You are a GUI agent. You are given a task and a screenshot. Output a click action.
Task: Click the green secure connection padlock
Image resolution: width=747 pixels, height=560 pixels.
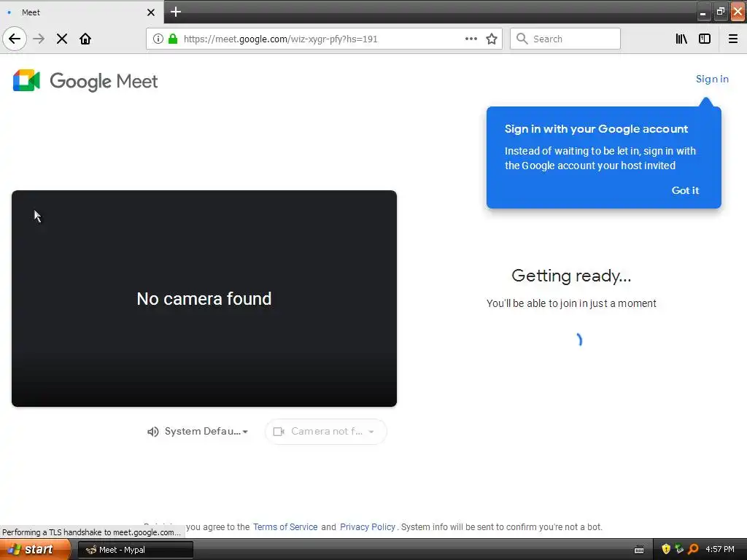click(x=173, y=39)
